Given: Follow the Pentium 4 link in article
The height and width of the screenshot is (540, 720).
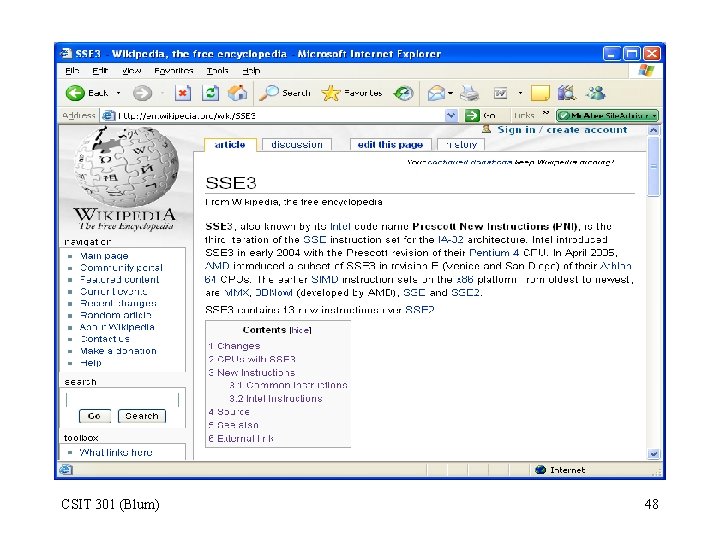Looking at the screenshot, I should 494,253.
